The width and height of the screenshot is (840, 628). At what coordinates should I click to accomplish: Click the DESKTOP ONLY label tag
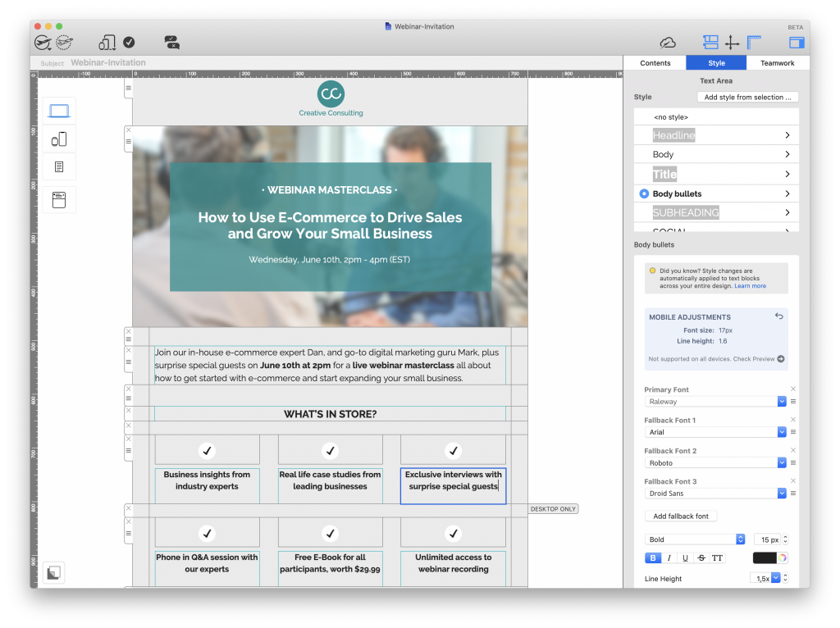pos(553,508)
